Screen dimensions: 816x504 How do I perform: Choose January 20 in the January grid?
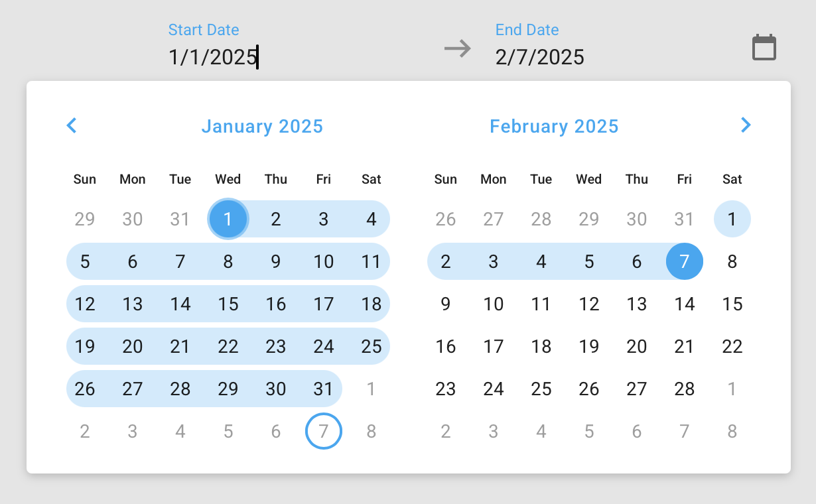pyautogui.click(x=133, y=346)
